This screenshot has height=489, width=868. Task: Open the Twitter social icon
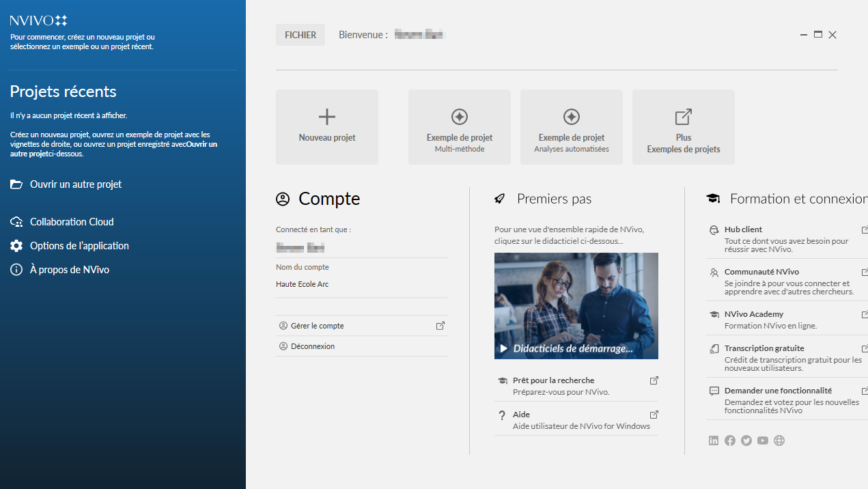click(x=746, y=441)
